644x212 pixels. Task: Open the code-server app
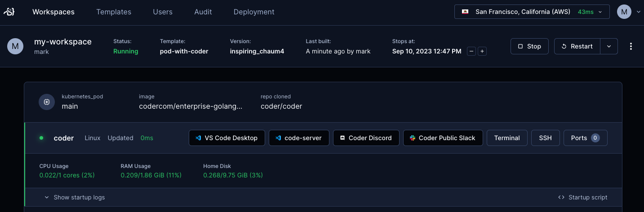[299, 138]
